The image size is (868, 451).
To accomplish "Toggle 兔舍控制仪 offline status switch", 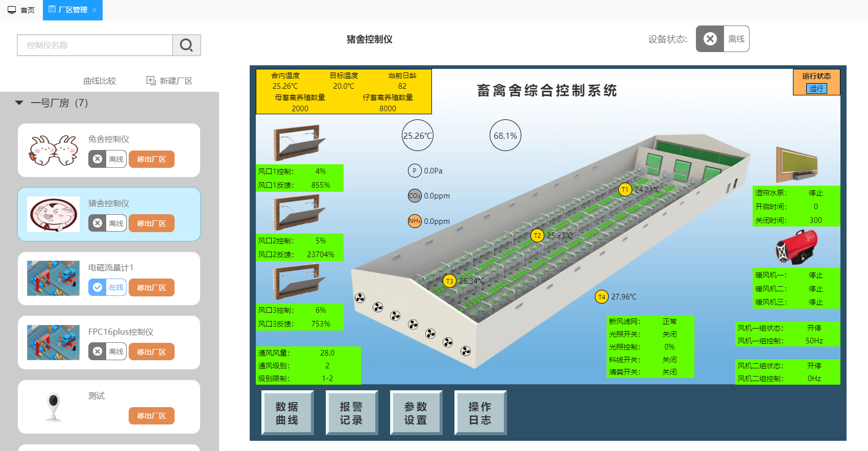I will [107, 159].
